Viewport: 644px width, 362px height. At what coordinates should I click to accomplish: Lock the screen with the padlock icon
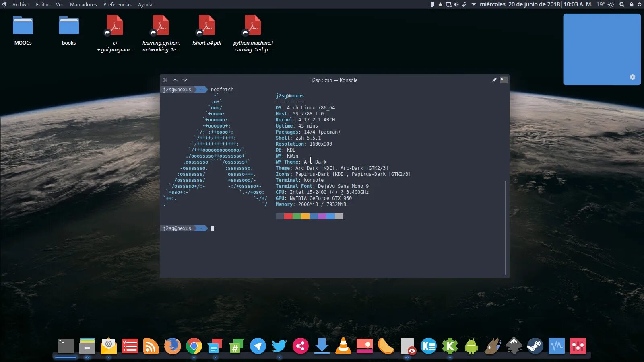pos(632,4)
